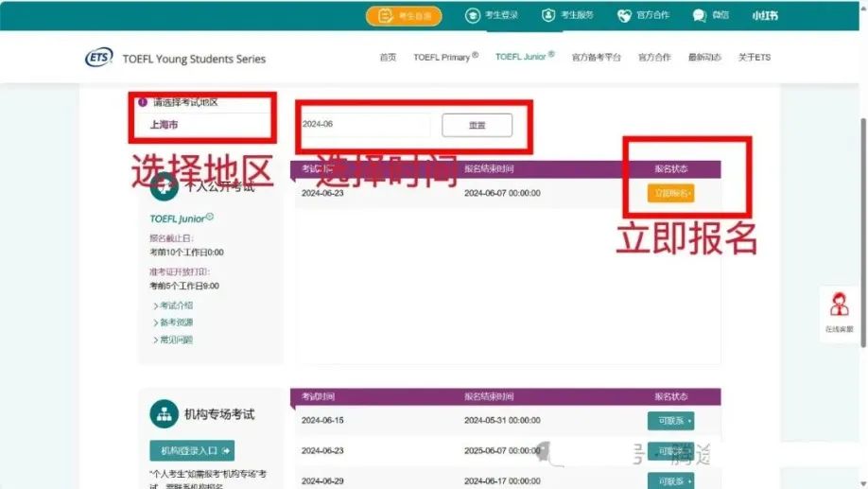Image resolution: width=868 pixels, height=489 pixels.
Task: Open TOEFL Junior navigation item
Action: coord(524,57)
